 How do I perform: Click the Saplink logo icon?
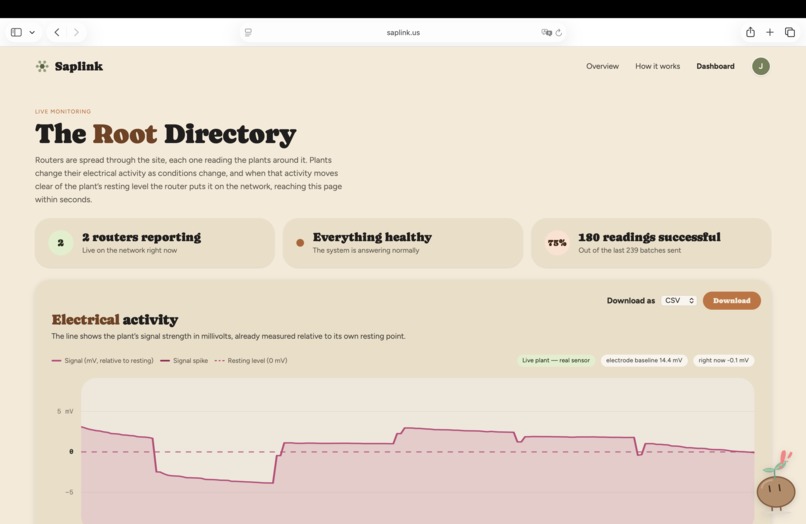pyautogui.click(x=42, y=66)
